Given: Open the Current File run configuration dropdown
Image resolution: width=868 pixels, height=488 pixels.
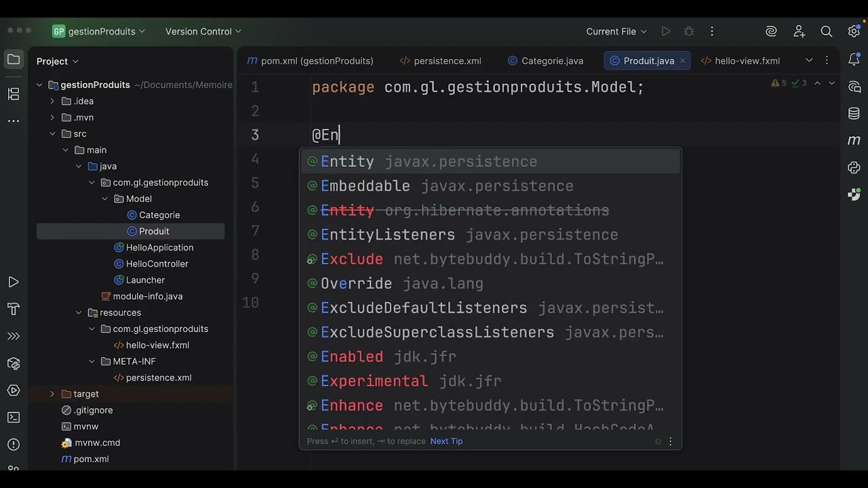Looking at the screenshot, I should [x=616, y=31].
